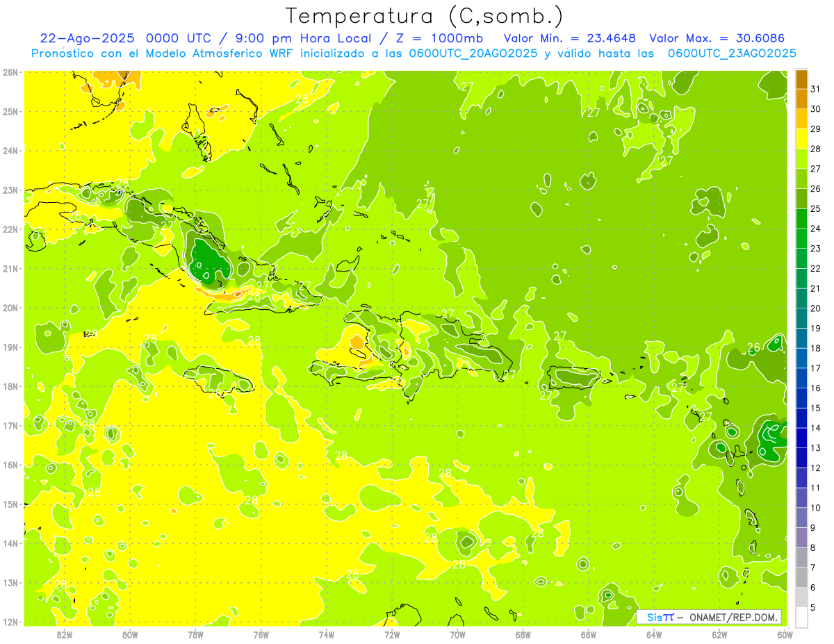
Task: Click white legend swatch below the 5 label
Action: [802, 617]
